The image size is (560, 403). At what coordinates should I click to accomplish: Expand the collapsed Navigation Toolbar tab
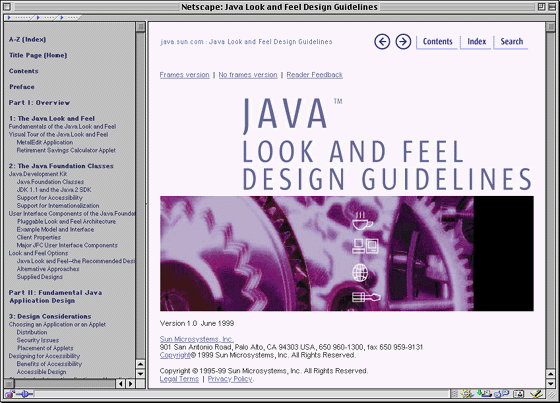pos(19,18)
